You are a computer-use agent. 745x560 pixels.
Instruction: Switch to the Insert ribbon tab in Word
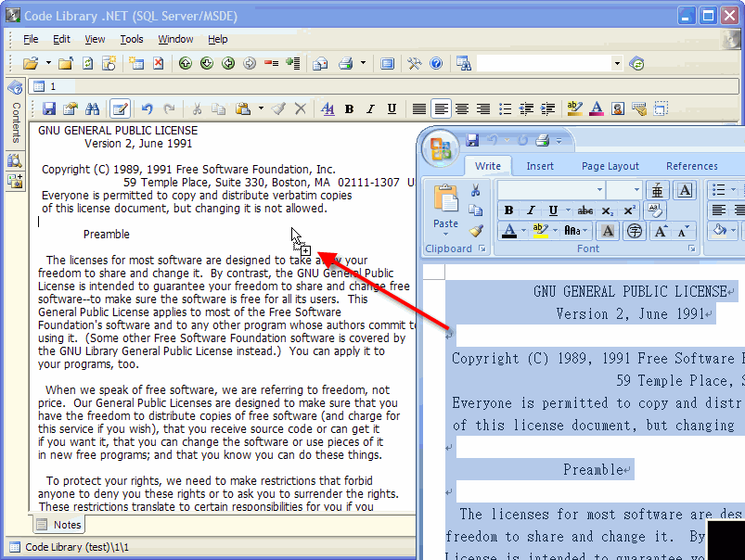click(x=540, y=166)
